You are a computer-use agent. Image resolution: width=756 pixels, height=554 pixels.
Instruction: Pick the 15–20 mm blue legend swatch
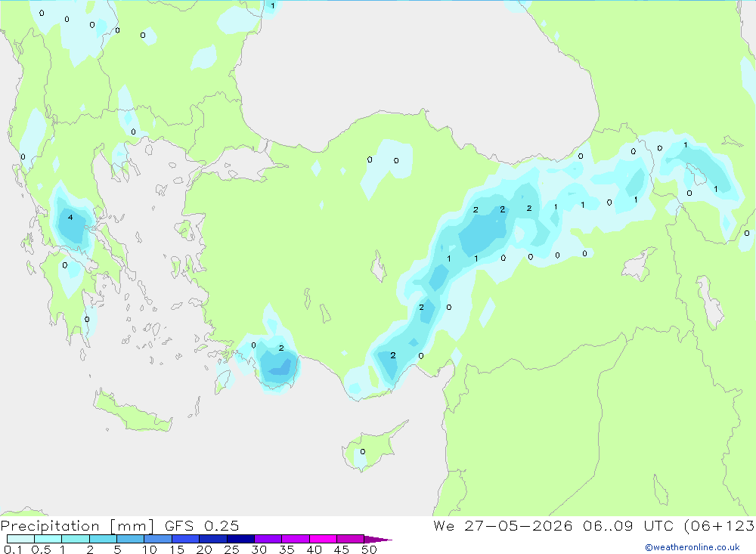pyautogui.click(x=186, y=539)
